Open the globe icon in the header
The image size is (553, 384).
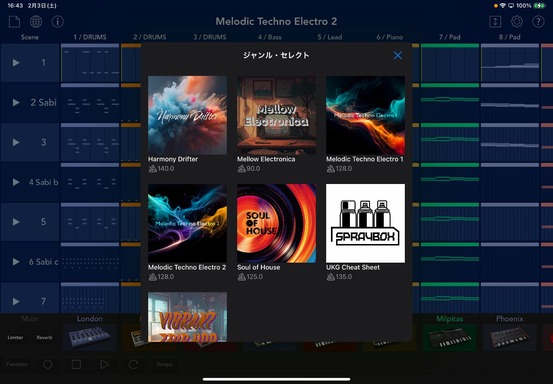(x=36, y=22)
